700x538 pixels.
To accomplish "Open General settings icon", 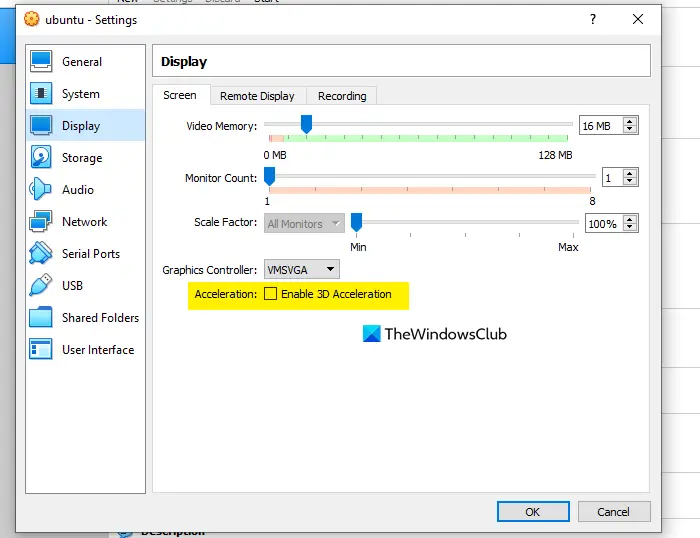I will pos(41,61).
